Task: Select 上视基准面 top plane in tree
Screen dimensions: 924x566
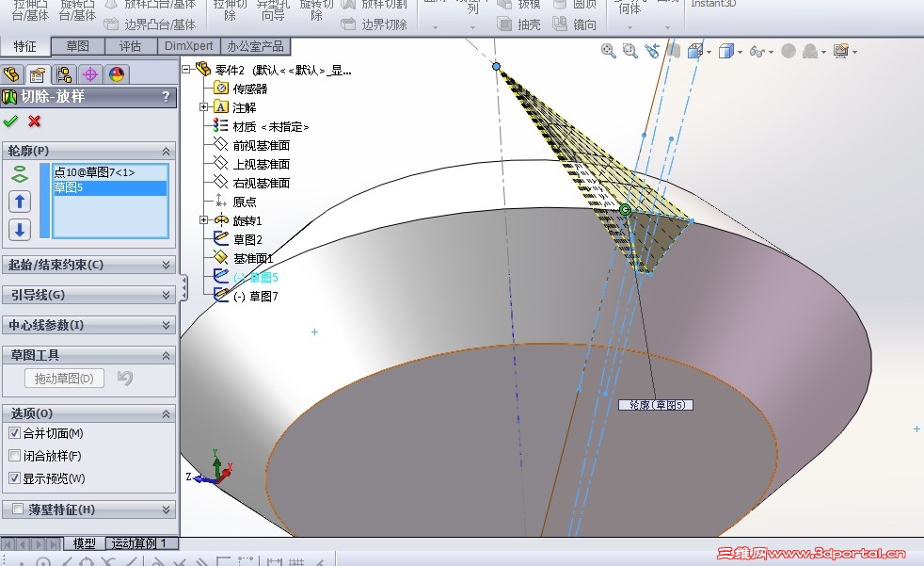Action: (x=261, y=164)
